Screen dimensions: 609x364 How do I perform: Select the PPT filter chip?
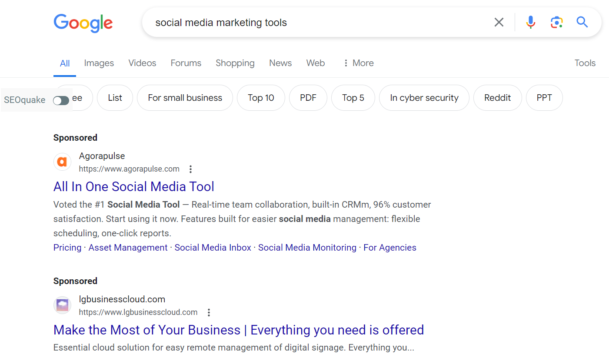point(544,98)
